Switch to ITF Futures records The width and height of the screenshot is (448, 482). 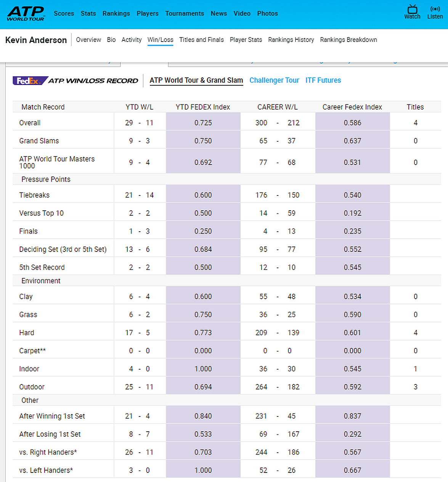click(x=323, y=80)
